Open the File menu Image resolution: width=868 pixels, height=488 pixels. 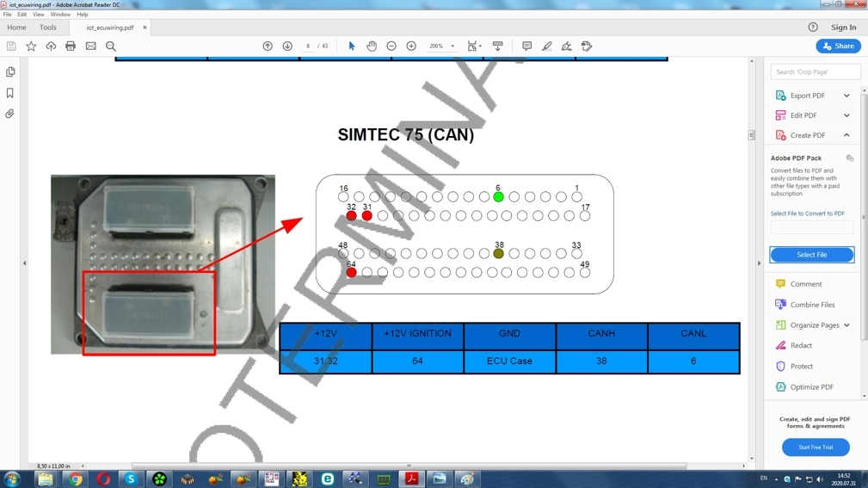[7, 15]
